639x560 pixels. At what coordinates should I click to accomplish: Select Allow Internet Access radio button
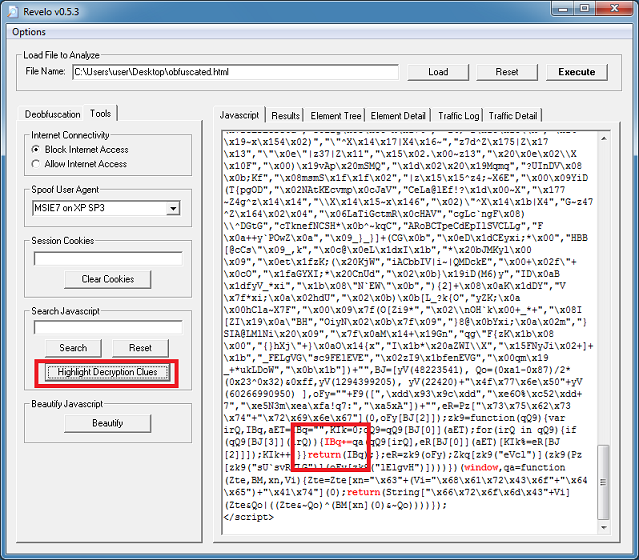(x=37, y=163)
